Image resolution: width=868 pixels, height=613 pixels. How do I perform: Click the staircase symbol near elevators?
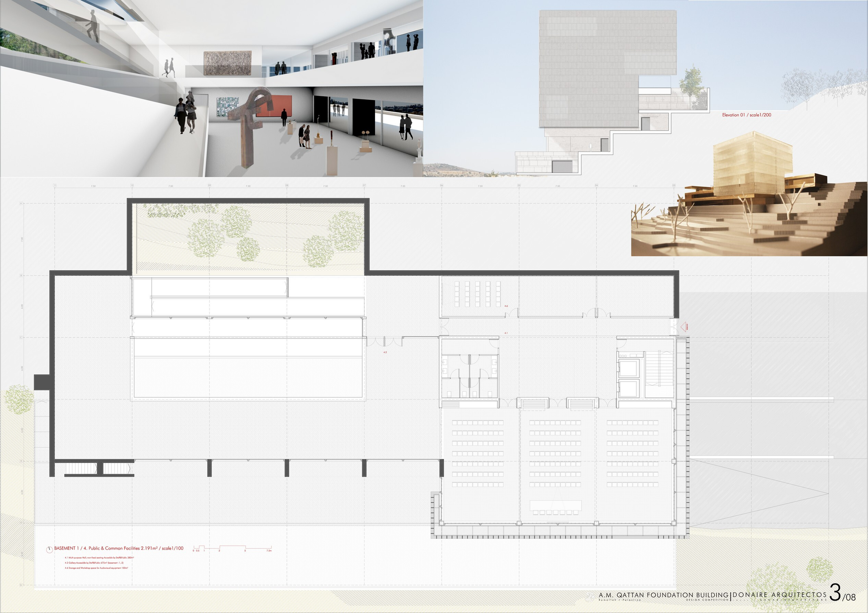pos(659,368)
